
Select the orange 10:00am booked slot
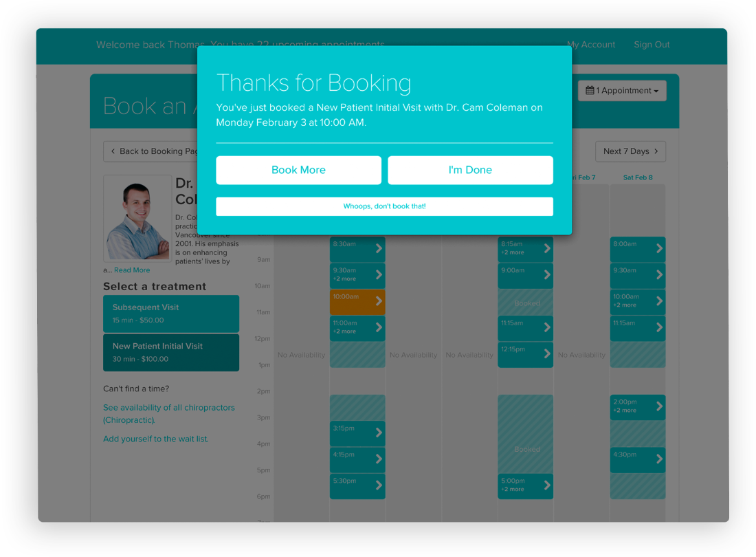tap(357, 301)
